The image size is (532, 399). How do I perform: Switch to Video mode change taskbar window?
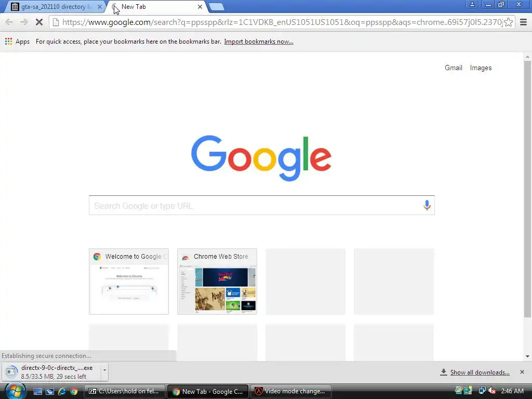(x=291, y=391)
